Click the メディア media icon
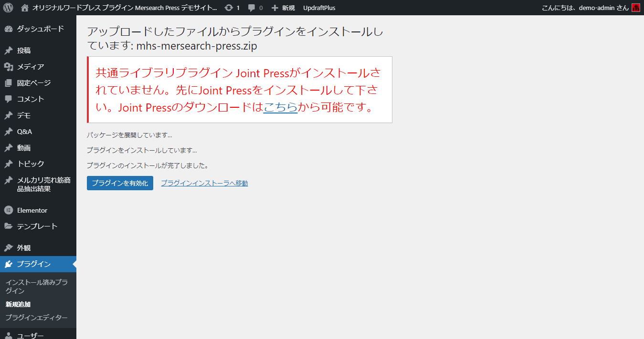Screen dimensions: 644x339 (8, 67)
